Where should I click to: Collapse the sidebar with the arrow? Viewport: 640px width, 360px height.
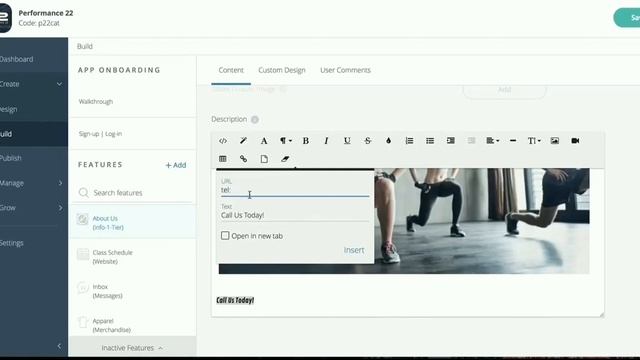[59, 346]
